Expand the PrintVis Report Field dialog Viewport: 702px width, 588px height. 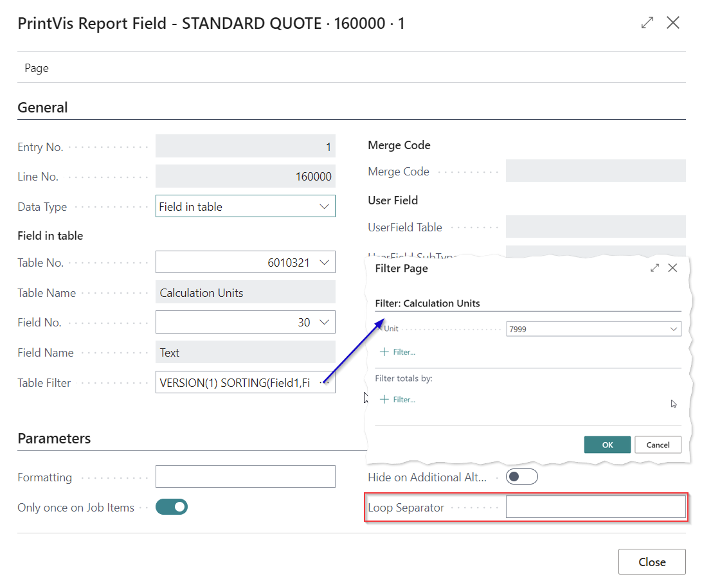(x=647, y=23)
